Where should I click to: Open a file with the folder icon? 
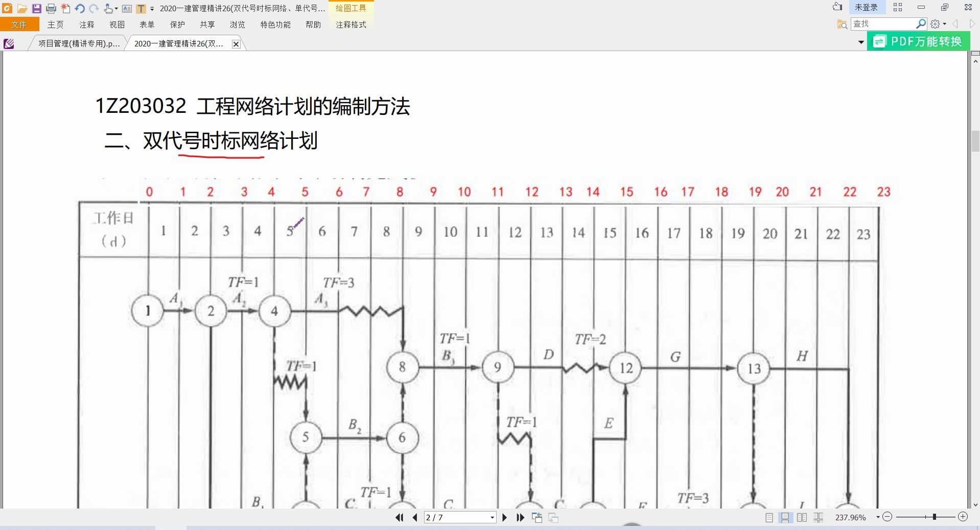click(22, 8)
